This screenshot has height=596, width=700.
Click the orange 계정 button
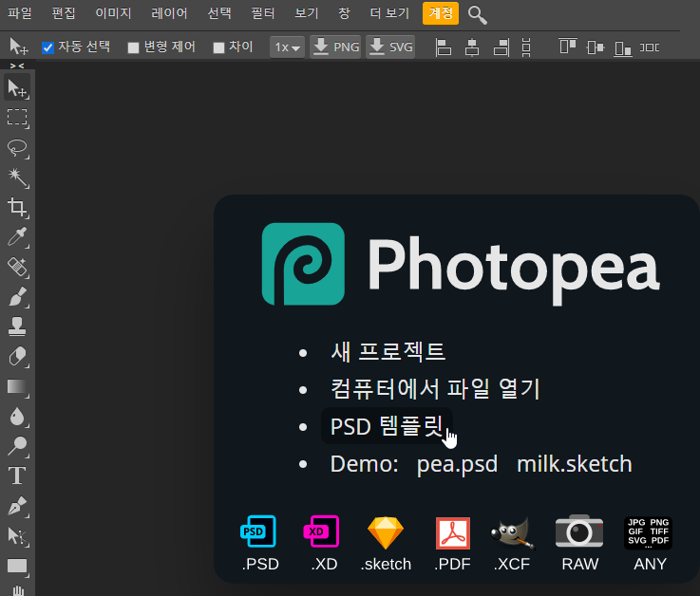(441, 13)
